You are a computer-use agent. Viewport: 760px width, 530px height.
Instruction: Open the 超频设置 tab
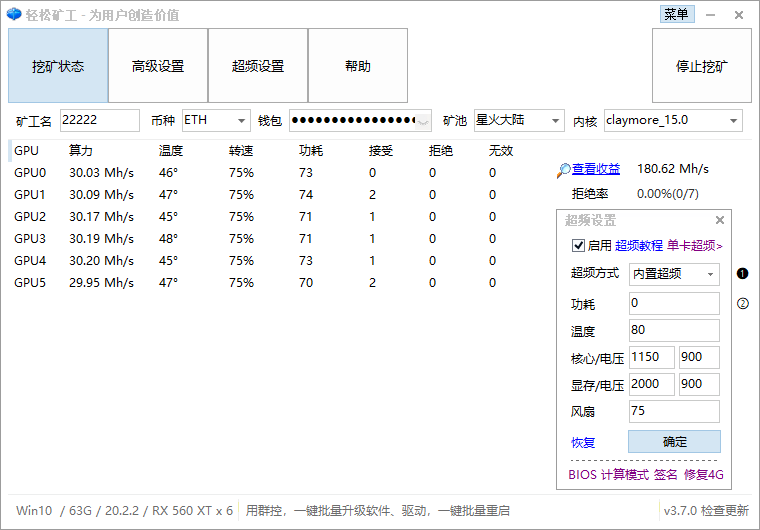tap(258, 66)
